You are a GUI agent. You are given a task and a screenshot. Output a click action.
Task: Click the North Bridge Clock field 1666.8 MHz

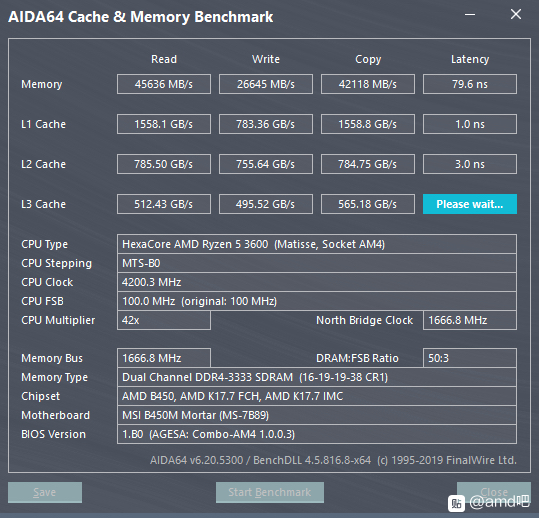470,320
